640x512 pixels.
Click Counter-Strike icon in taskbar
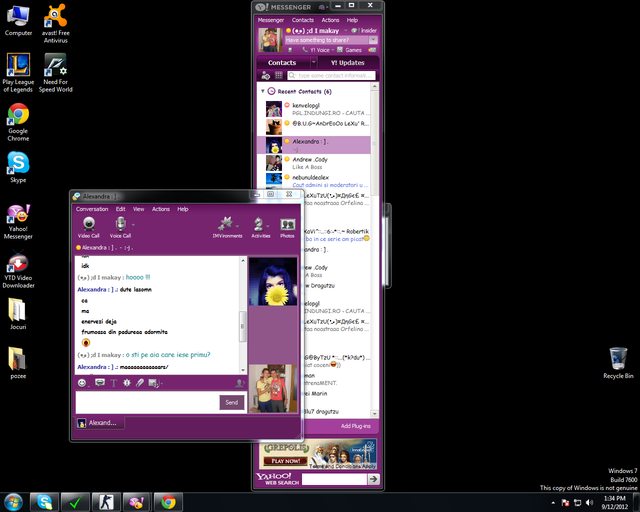click(x=106, y=502)
